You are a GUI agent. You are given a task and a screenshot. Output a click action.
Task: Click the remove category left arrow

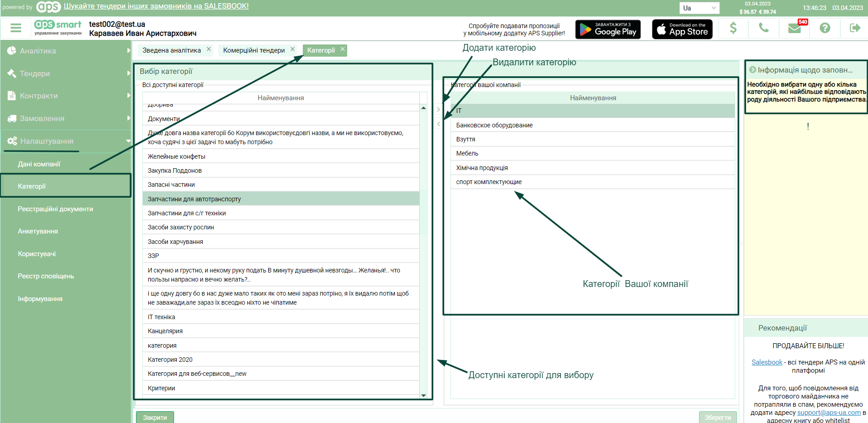438,124
